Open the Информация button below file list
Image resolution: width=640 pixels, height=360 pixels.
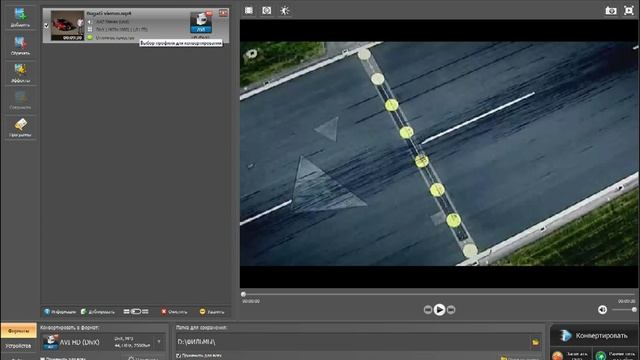[x=60, y=312]
